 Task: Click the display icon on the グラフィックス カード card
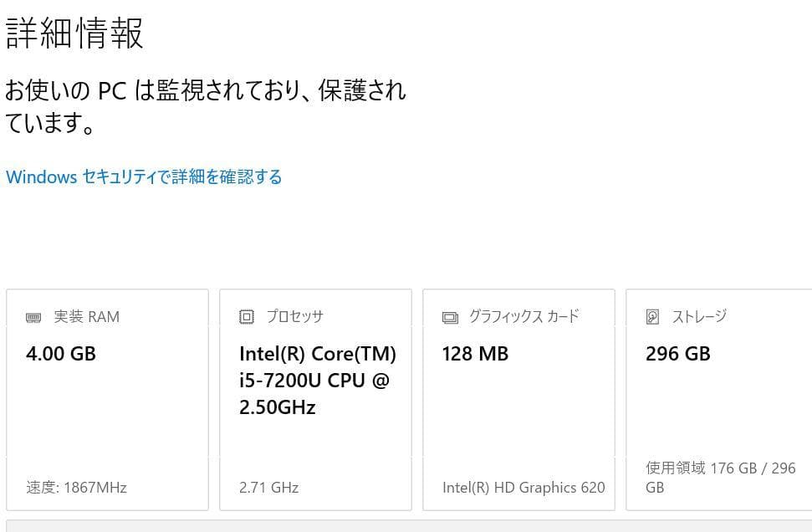click(450, 317)
